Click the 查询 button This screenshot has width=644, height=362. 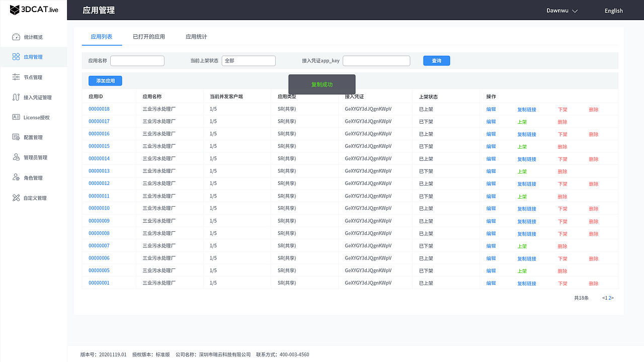coord(437,61)
